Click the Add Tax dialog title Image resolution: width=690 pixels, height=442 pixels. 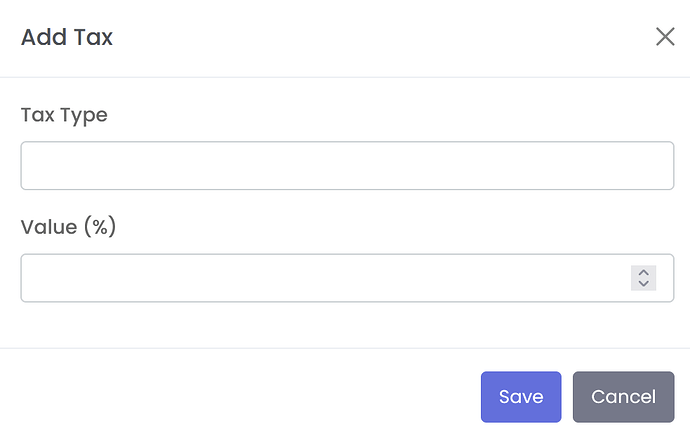(x=67, y=38)
